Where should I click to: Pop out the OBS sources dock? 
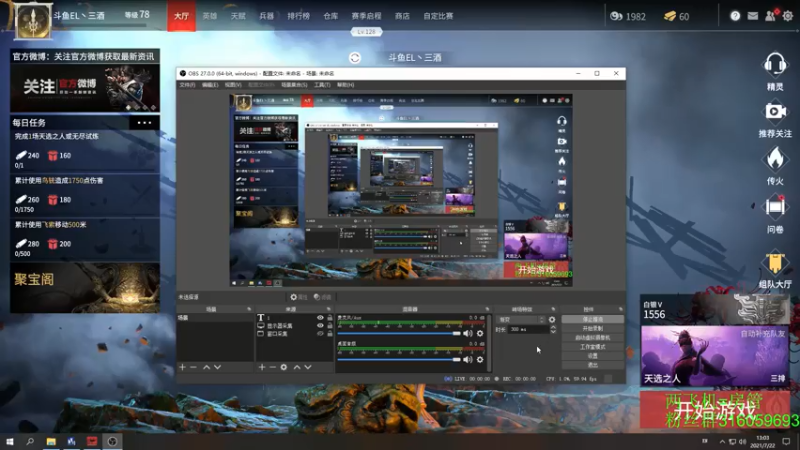tap(329, 309)
